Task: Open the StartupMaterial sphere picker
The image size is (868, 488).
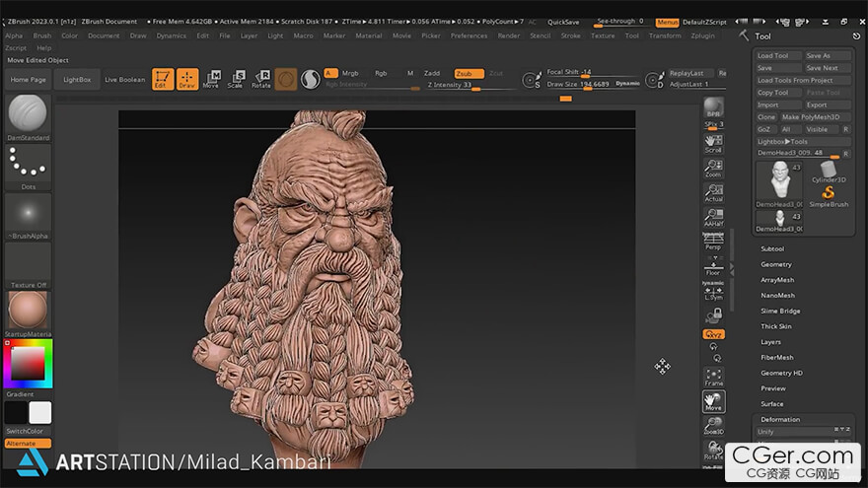Action: click(x=28, y=310)
